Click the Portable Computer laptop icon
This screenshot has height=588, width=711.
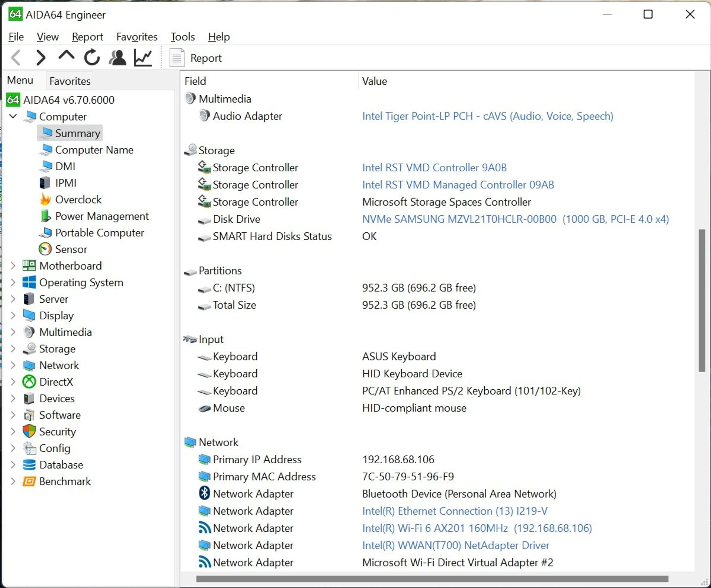45,232
